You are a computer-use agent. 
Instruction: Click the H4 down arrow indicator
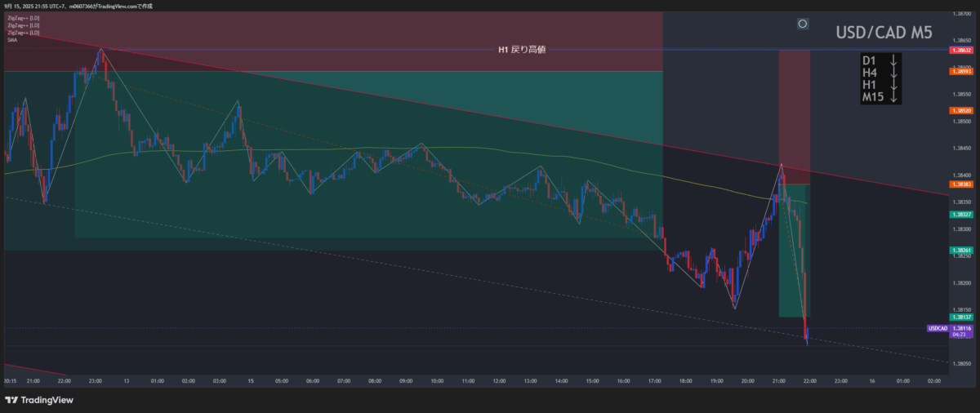click(893, 73)
